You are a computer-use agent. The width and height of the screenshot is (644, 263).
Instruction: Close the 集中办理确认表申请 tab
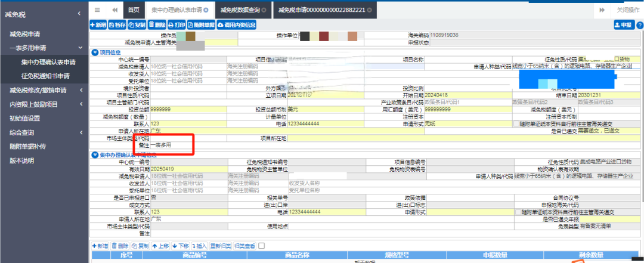206,10
